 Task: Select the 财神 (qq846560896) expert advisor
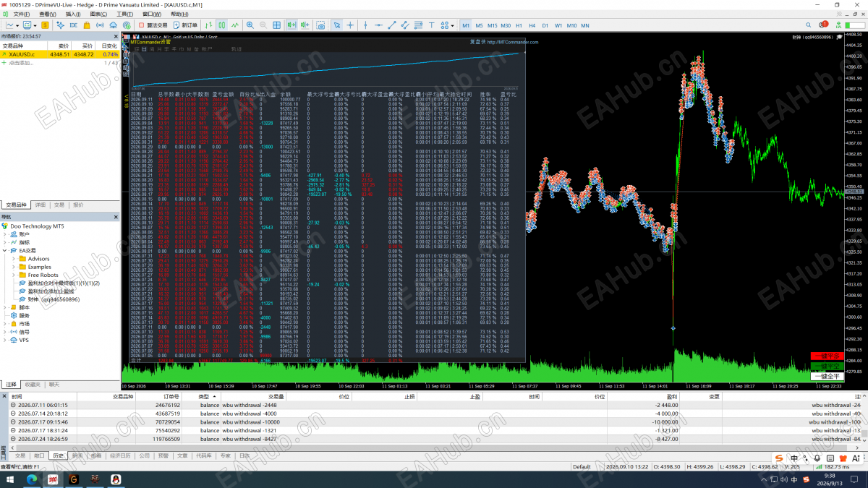[54, 299]
